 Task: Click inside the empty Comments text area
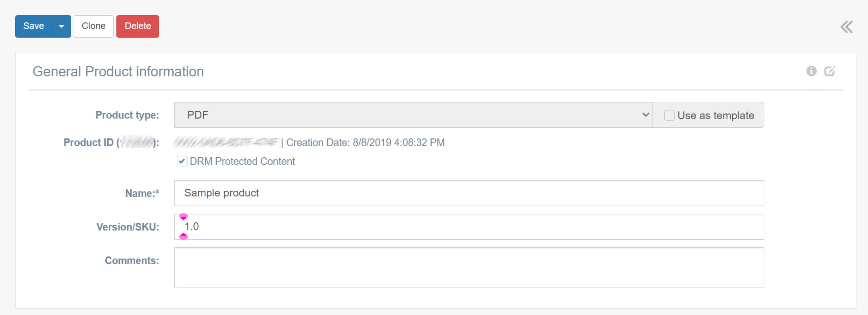[469, 268]
